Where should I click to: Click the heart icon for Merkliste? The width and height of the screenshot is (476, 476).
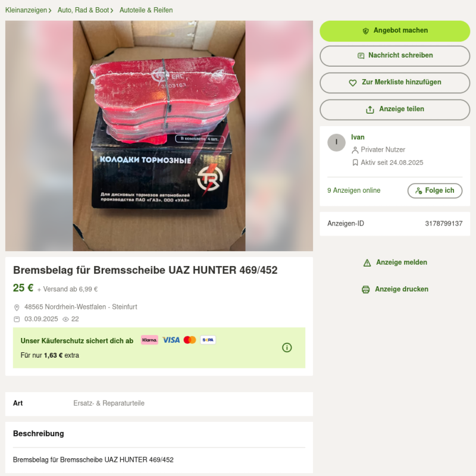coord(352,83)
